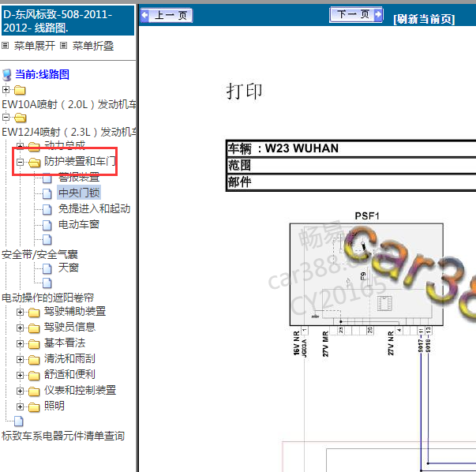Click the PSF1 label above the diagram
The height and width of the screenshot is (472, 476).
[x=367, y=215]
